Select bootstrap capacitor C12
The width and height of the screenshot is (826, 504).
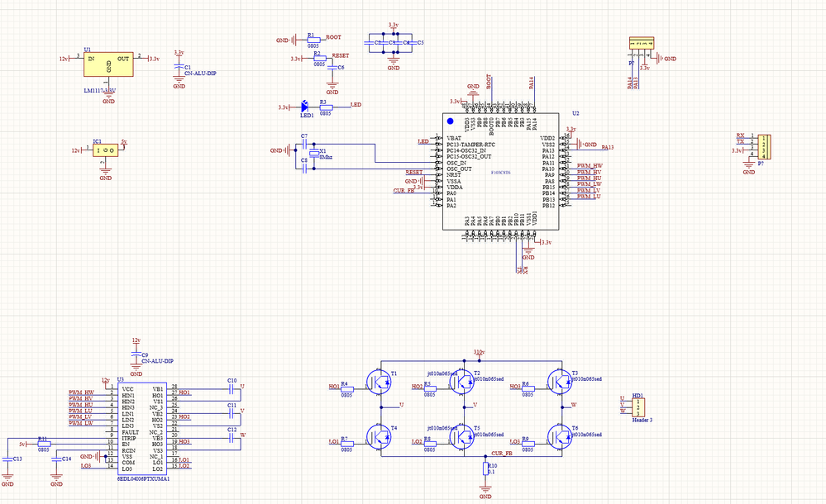[232, 438]
